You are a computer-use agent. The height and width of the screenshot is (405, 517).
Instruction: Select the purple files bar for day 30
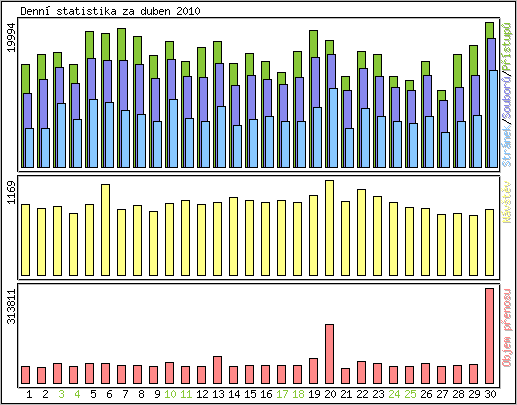(491, 54)
